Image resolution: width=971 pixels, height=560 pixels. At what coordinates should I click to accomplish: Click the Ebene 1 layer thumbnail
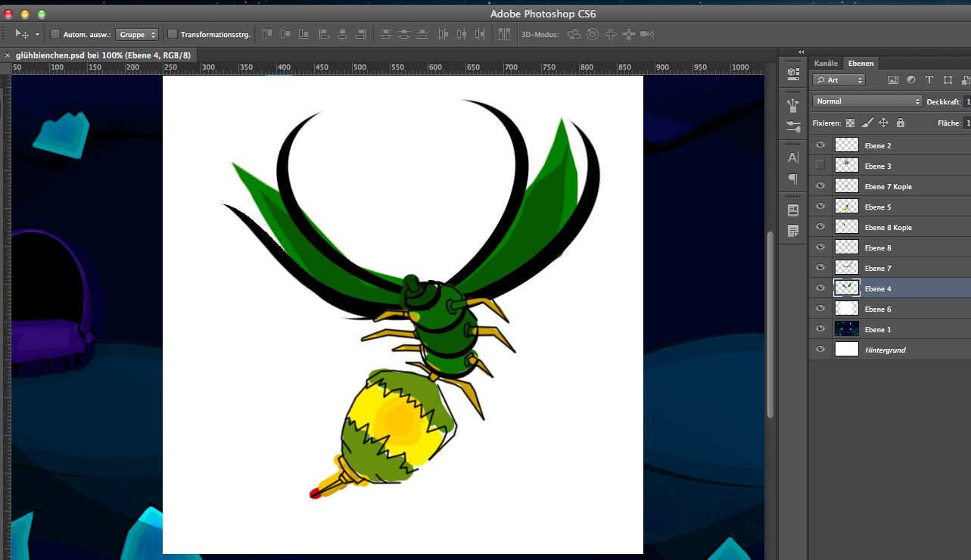[x=846, y=329]
